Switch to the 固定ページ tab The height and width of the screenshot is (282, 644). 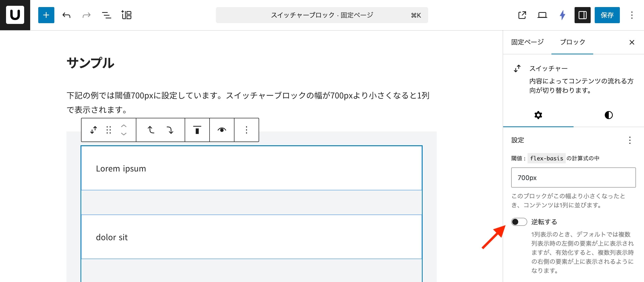(x=527, y=42)
